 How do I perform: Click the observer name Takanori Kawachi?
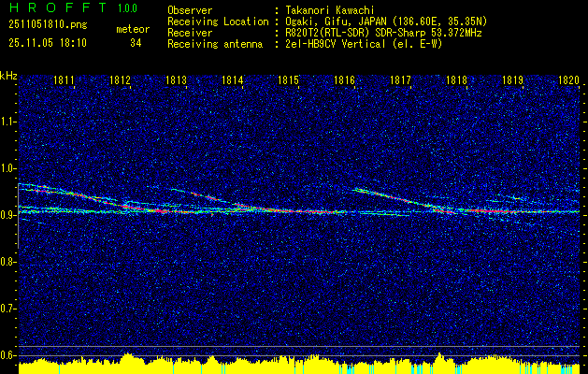pos(330,10)
